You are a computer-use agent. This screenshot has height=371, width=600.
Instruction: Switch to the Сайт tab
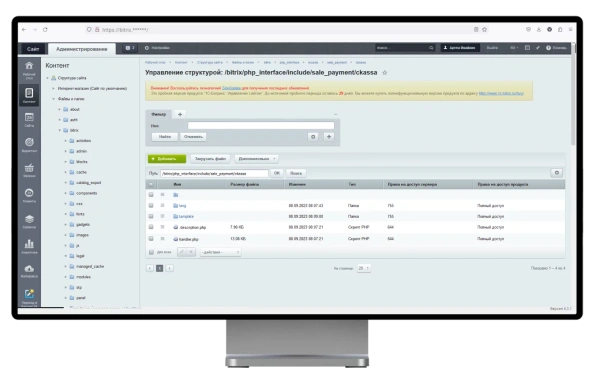point(33,49)
